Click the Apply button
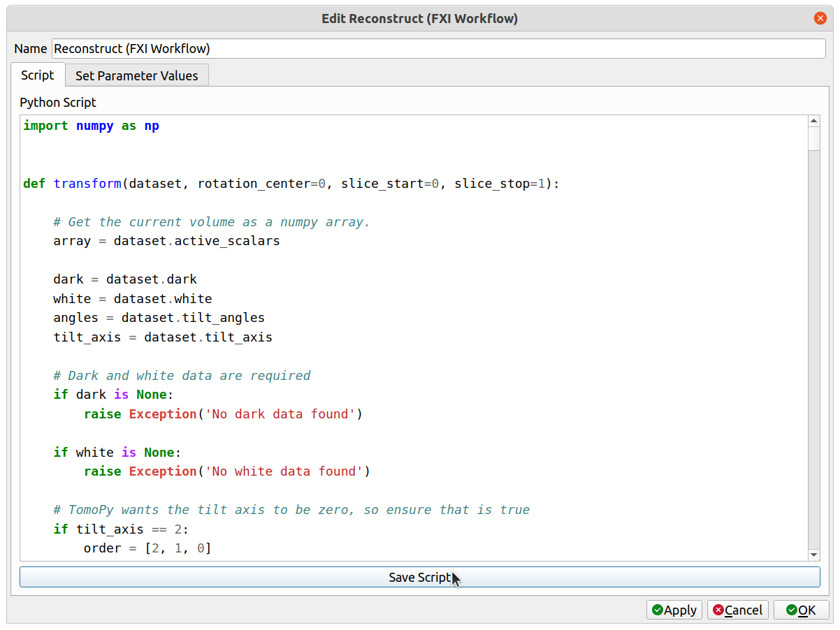Viewport: 840px width, 630px height. (x=674, y=610)
